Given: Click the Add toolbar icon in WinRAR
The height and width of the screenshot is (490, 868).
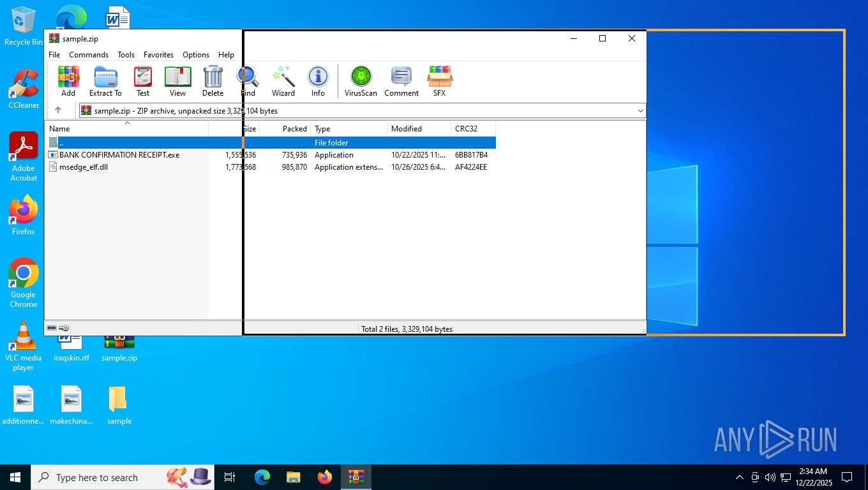Looking at the screenshot, I should tap(68, 81).
